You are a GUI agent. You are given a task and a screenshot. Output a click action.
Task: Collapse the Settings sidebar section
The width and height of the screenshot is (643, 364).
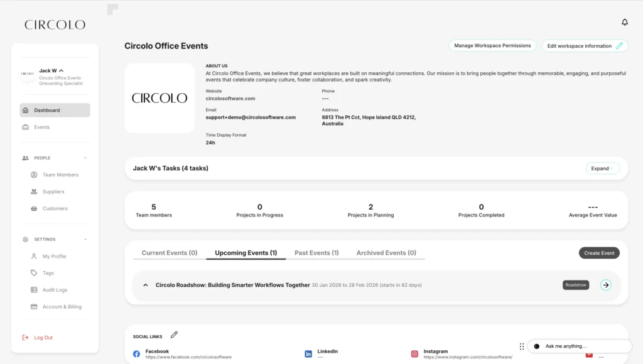85,240
